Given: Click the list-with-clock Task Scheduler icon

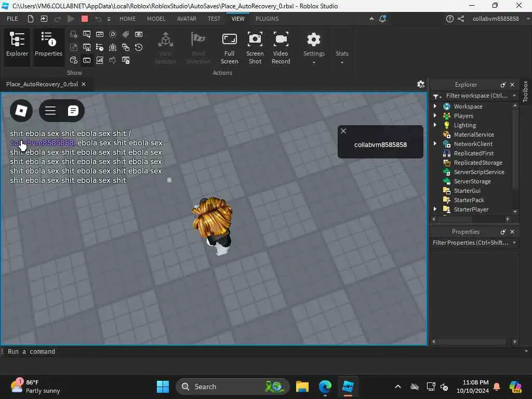Looking at the screenshot, I should click(100, 47).
